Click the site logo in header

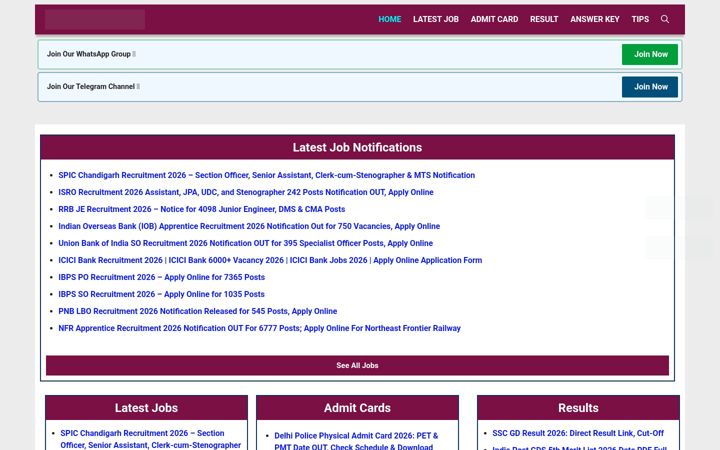point(95,19)
